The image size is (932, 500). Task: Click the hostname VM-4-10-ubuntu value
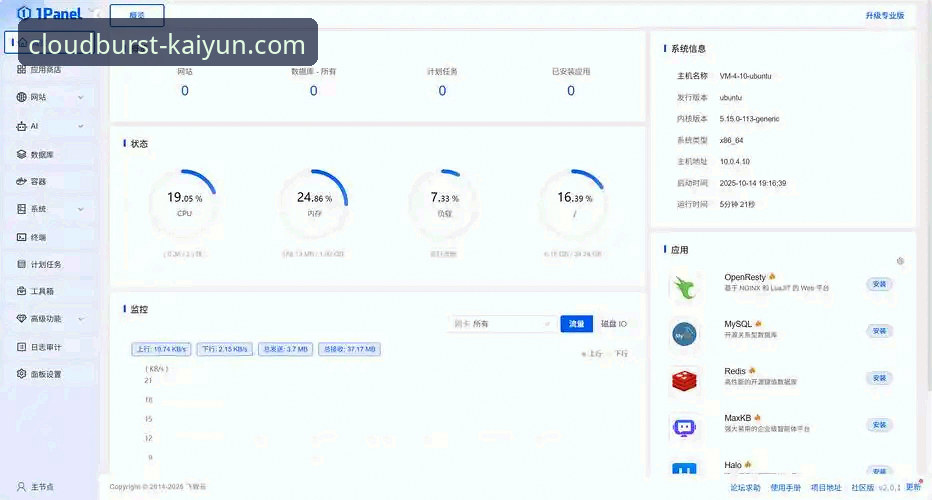(x=745, y=76)
